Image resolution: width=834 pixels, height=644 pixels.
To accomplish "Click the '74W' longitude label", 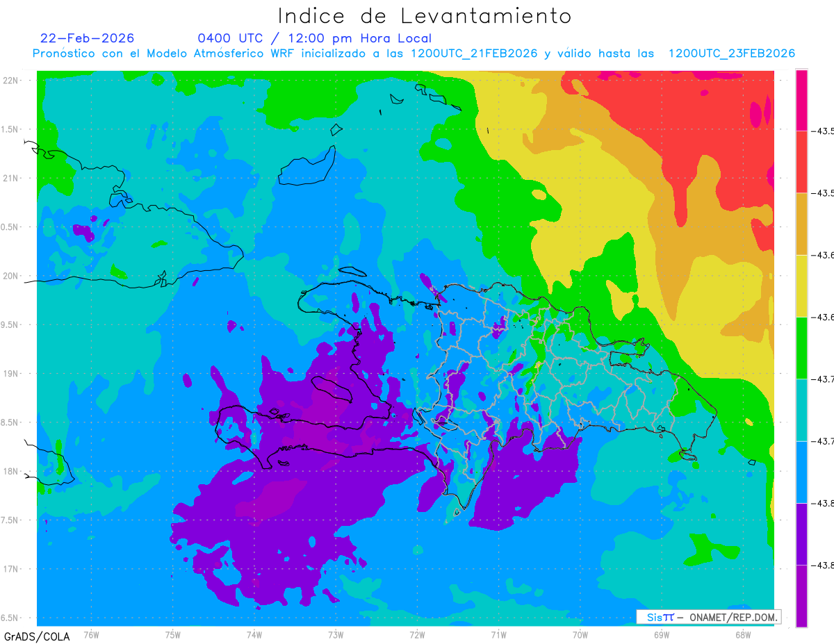I will (254, 634).
